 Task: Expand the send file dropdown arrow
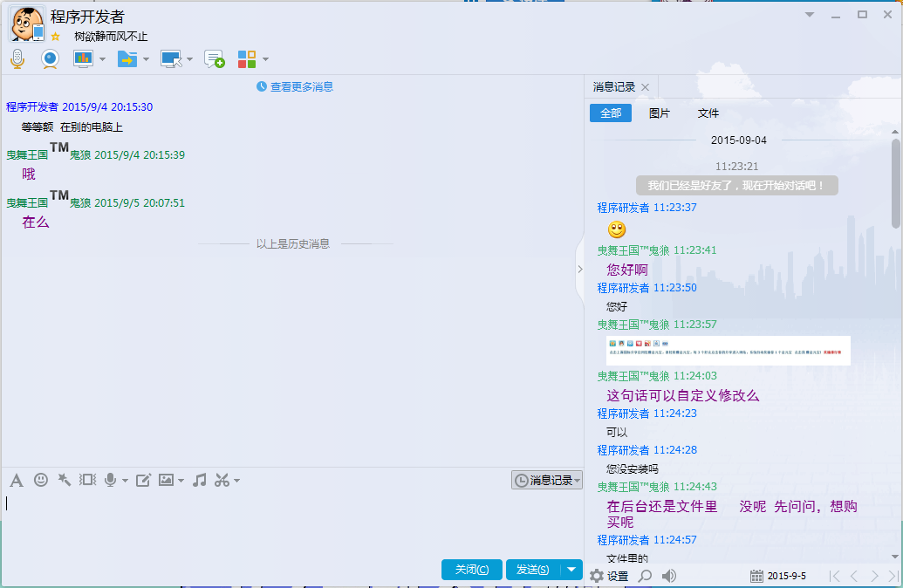coord(146,59)
